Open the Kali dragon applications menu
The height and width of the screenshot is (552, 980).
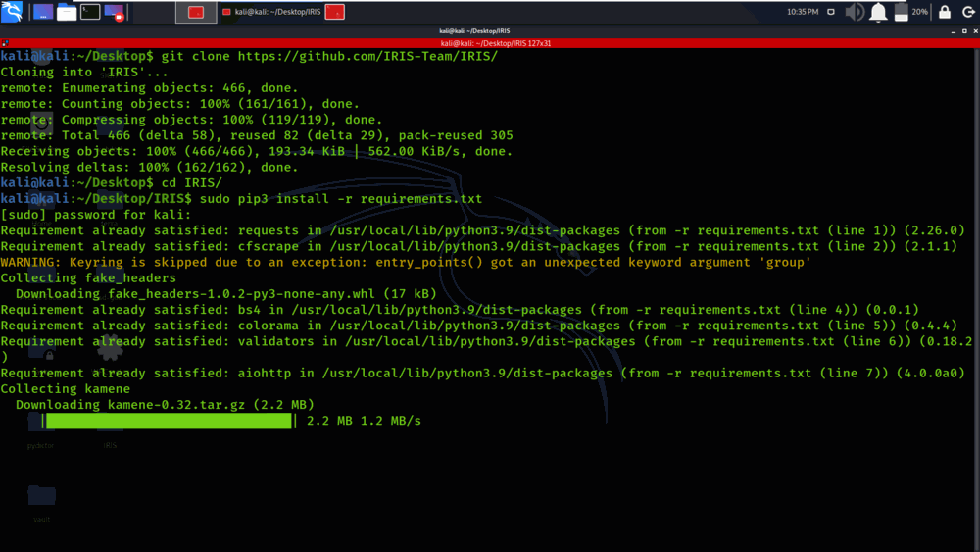click(x=12, y=11)
